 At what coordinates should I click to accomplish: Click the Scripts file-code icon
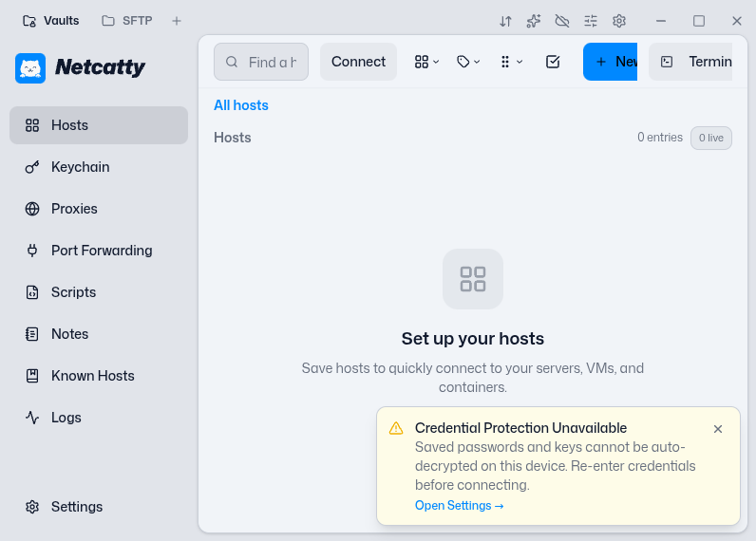[x=32, y=292]
